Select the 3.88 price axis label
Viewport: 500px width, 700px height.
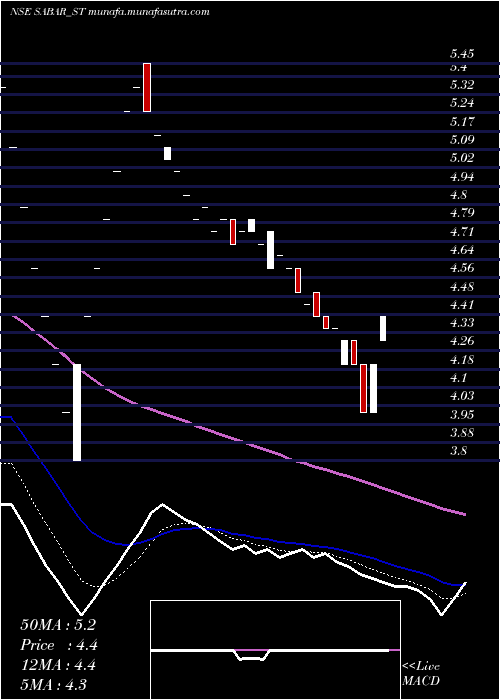click(462, 433)
